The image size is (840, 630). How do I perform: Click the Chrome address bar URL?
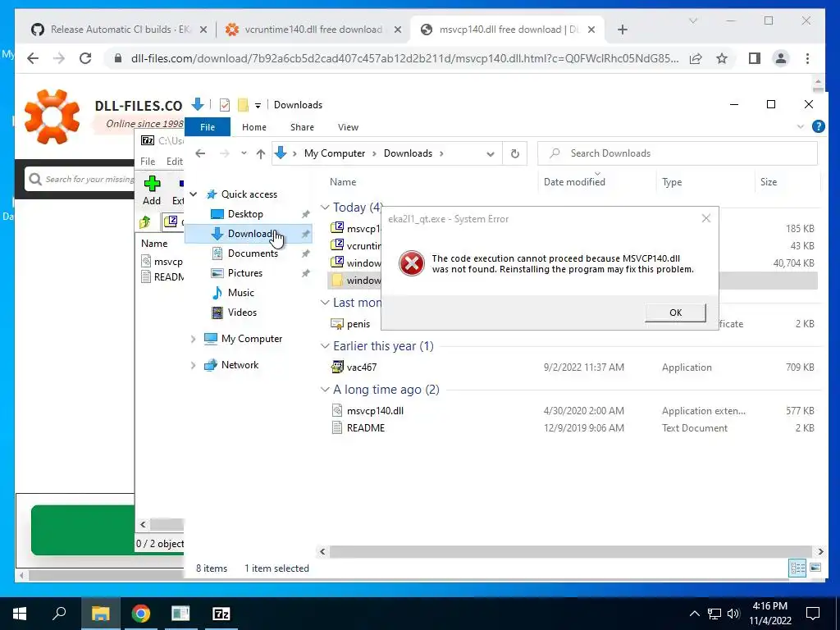[404, 58]
